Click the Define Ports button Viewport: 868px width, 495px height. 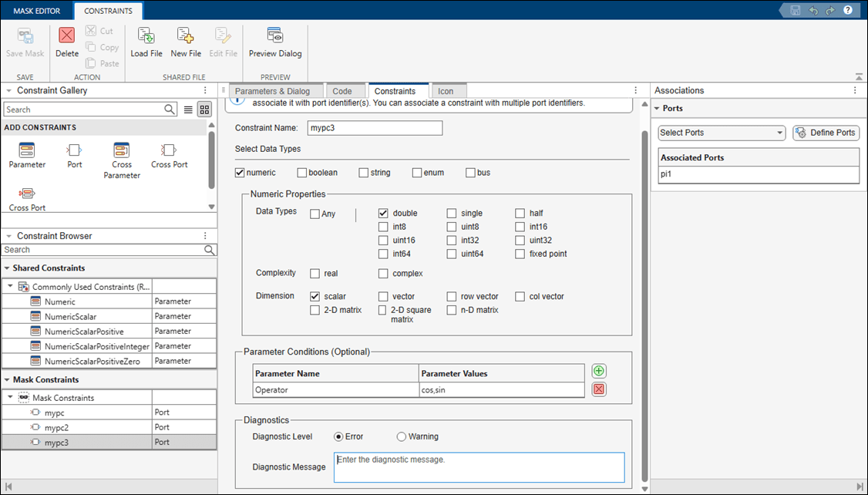[x=826, y=133]
